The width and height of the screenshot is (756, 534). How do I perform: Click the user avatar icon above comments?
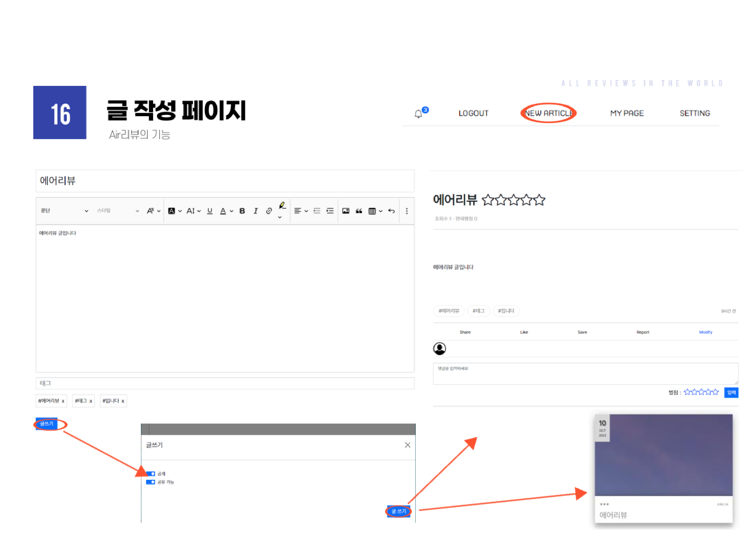click(x=439, y=349)
